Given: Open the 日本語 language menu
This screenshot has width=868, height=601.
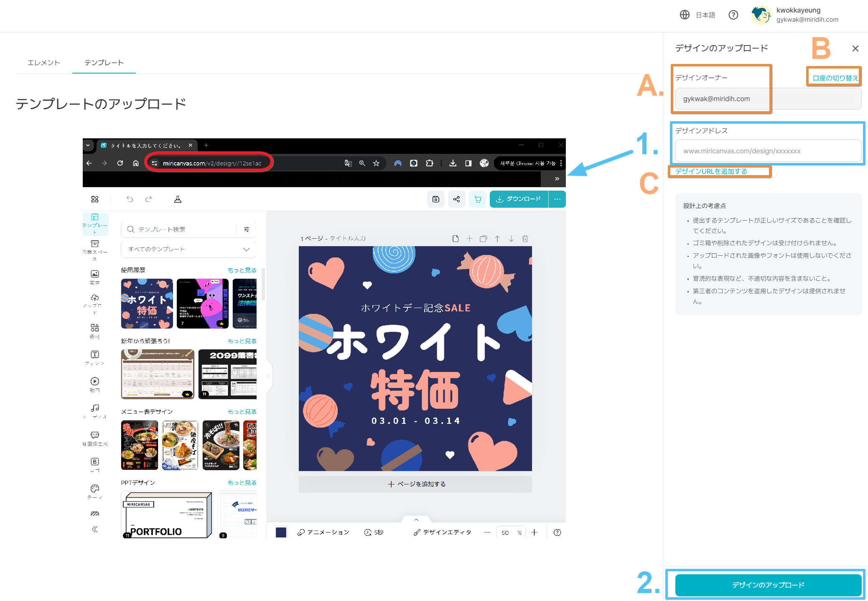Looking at the screenshot, I should (x=699, y=15).
